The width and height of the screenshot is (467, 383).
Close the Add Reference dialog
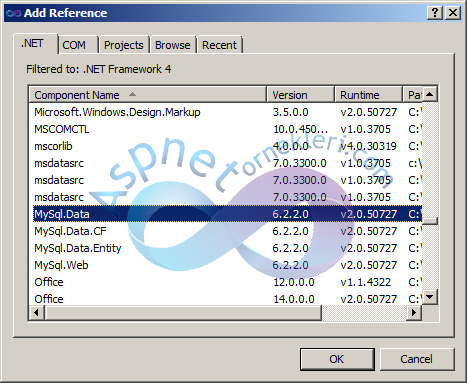coord(453,13)
